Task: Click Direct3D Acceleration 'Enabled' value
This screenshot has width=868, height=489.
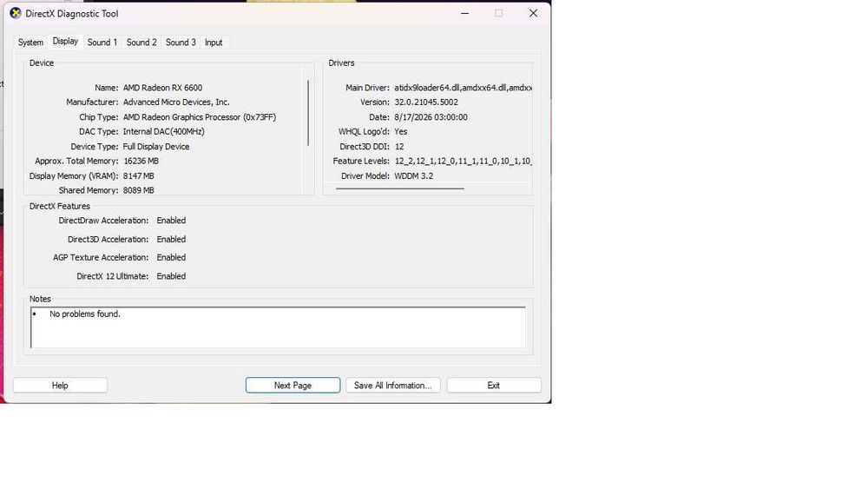Action: pos(171,239)
